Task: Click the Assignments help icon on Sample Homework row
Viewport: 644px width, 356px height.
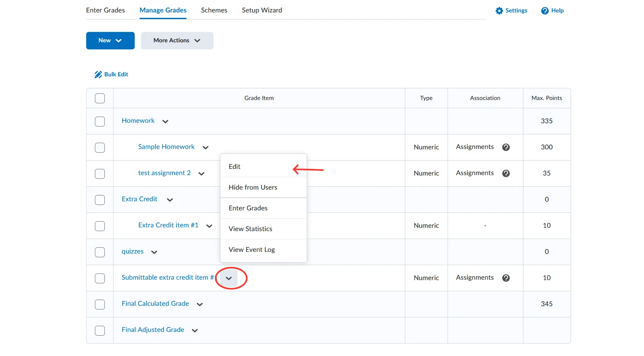Action: point(506,147)
